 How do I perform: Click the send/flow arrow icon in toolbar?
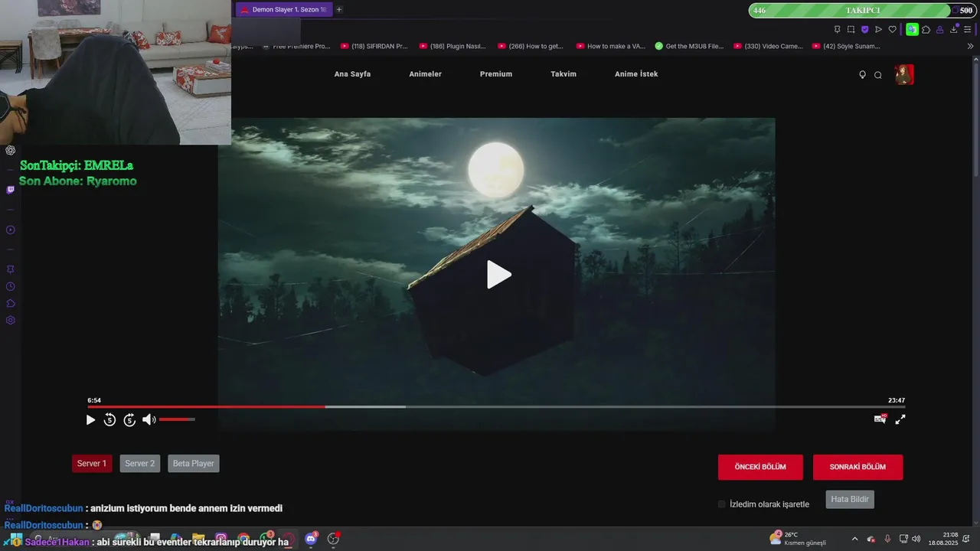coord(878,29)
